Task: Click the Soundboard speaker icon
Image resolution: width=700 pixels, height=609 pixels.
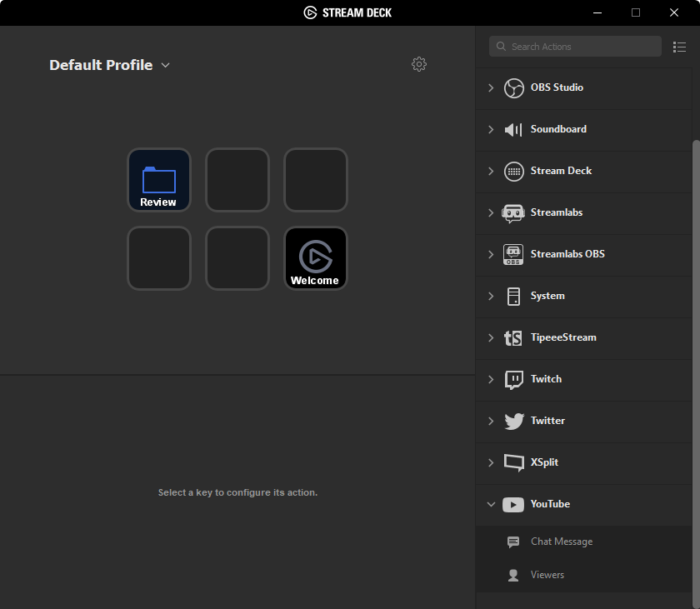Action: click(513, 130)
